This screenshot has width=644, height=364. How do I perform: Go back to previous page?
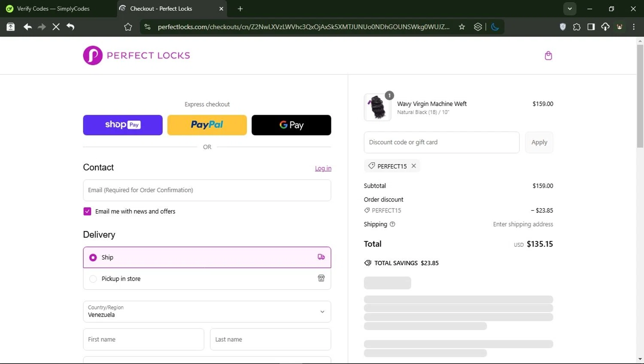pyautogui.click(x=27, y=27)
